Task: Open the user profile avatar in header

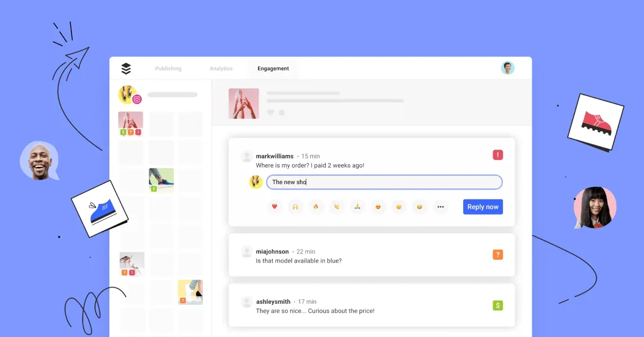Action: pyautogui.click(x=508, y=68)
